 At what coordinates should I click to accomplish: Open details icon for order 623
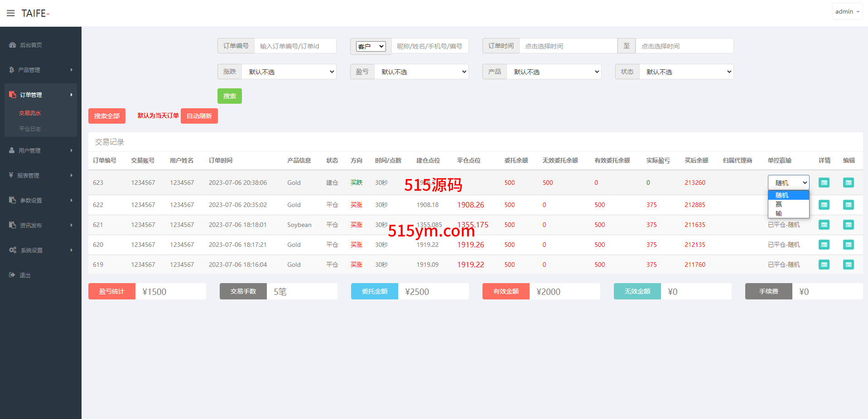coord(824,183)
